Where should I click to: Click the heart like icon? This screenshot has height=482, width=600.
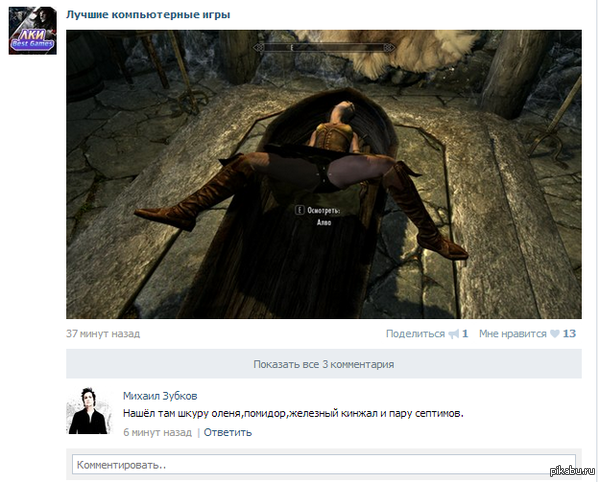coord(554,334)
